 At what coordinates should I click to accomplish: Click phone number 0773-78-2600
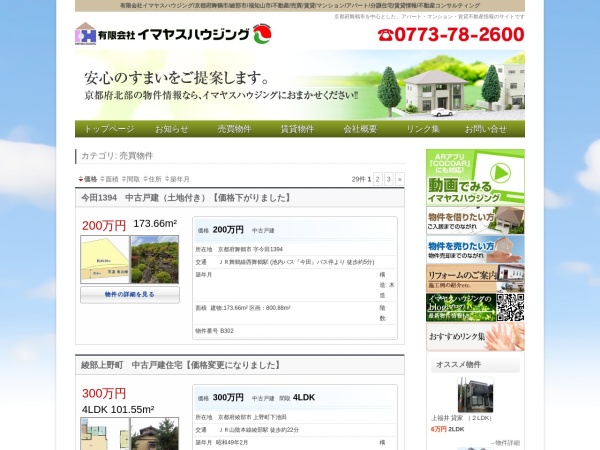451,34
